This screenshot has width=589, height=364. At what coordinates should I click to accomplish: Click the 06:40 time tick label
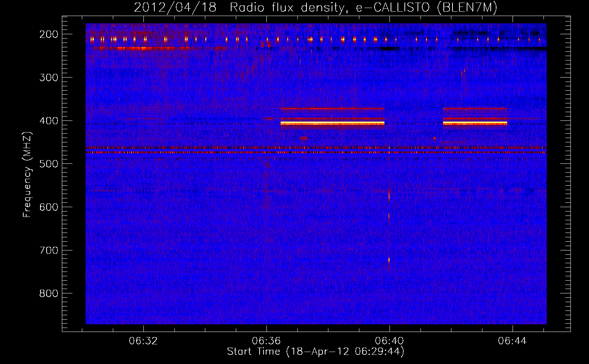(390, 341)
